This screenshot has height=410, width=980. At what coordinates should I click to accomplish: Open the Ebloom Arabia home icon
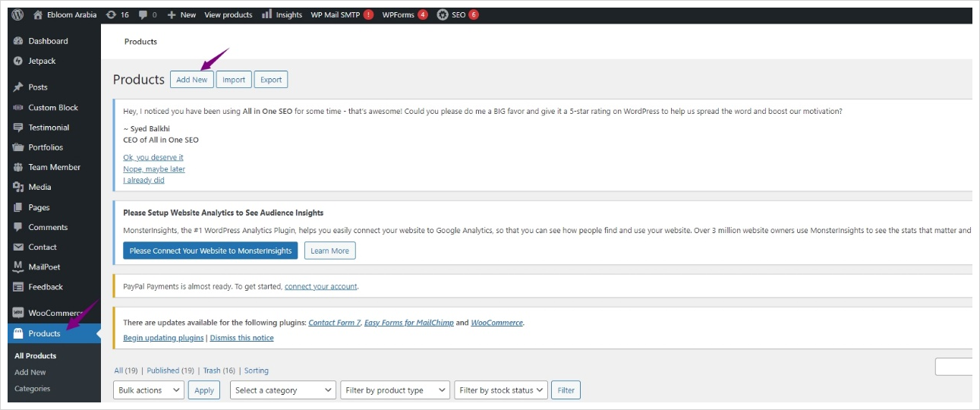(x=38, y=14)
